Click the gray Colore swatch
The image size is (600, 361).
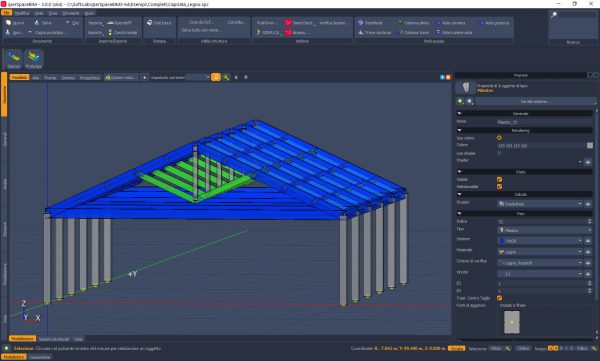coord(590,145)
